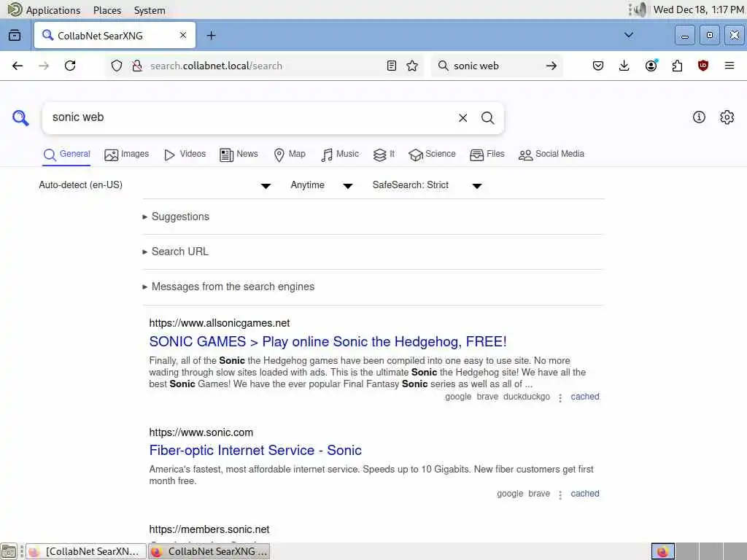
Task: Switch to [CollabNet SearXN... taskbar window
Action: pos(86,551)
